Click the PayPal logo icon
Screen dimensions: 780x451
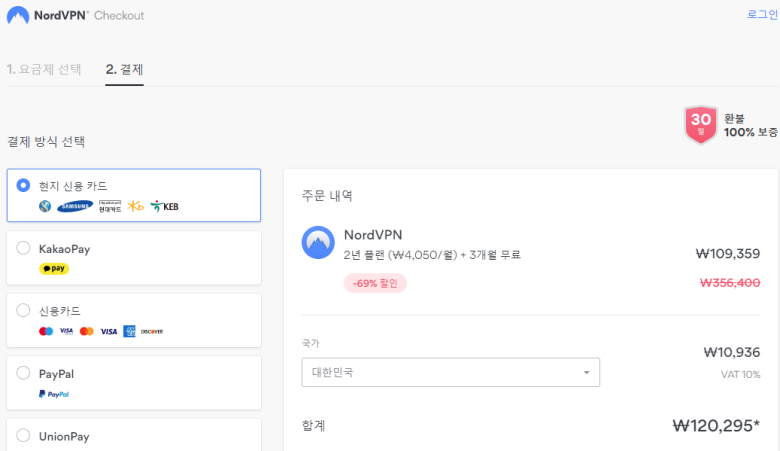coord(54,394)
